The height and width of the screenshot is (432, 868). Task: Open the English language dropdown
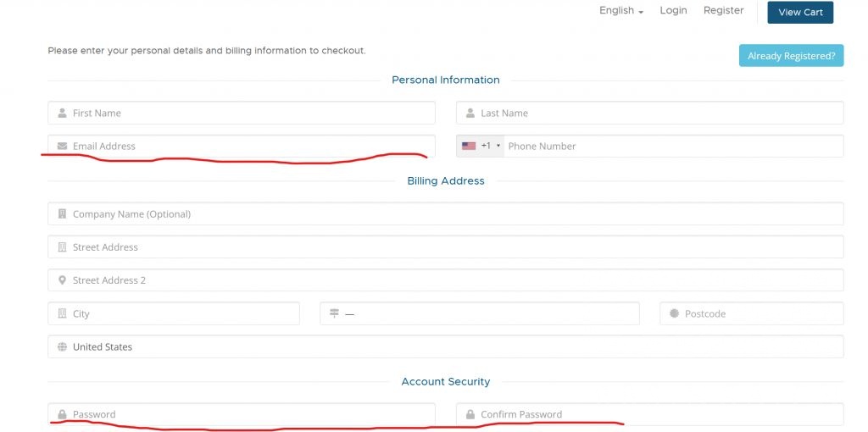point(621,10)
